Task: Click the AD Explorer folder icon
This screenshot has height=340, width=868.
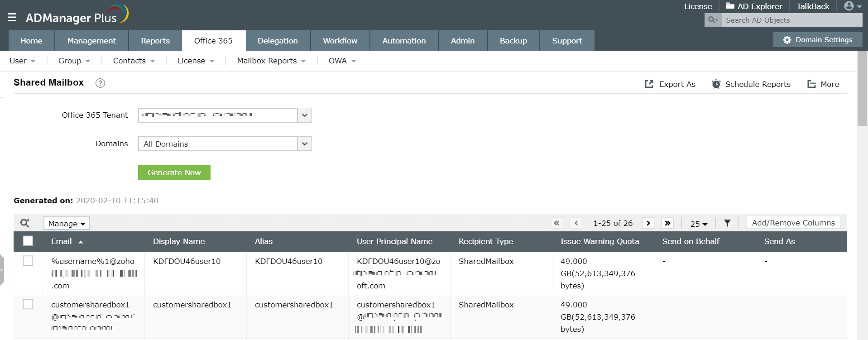Action: [730, 6]
